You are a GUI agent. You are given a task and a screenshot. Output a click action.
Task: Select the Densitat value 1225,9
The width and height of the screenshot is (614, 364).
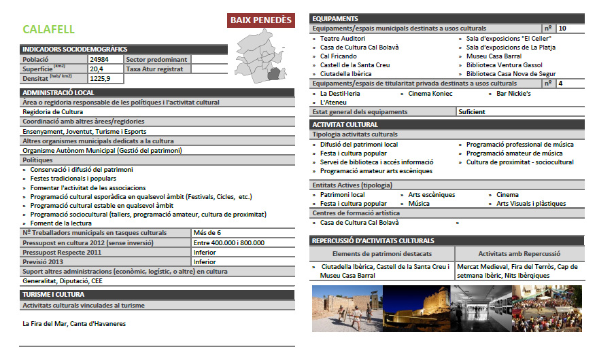pyautogui.click(x=100, y=78)
